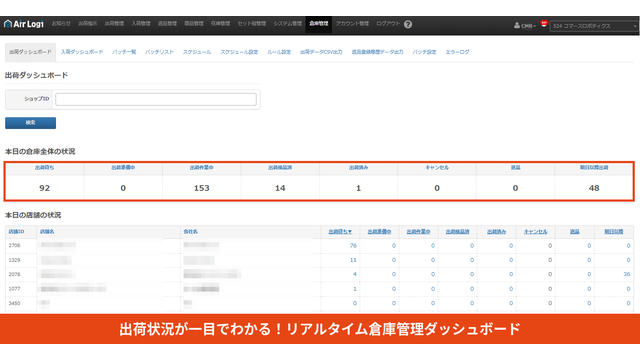
Task: Open お知らせ in top navigation
Action: (x=61, y=24)
